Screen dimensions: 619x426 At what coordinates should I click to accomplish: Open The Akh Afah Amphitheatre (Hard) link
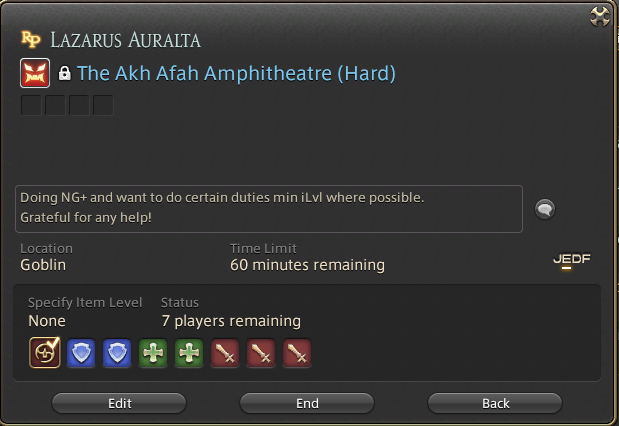[236, 73]
